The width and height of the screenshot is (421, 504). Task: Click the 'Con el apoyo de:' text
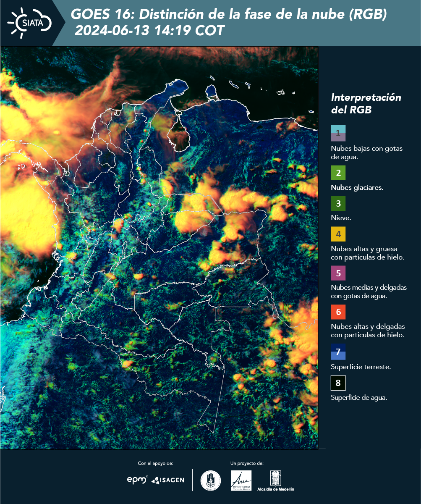pos(155,463)
